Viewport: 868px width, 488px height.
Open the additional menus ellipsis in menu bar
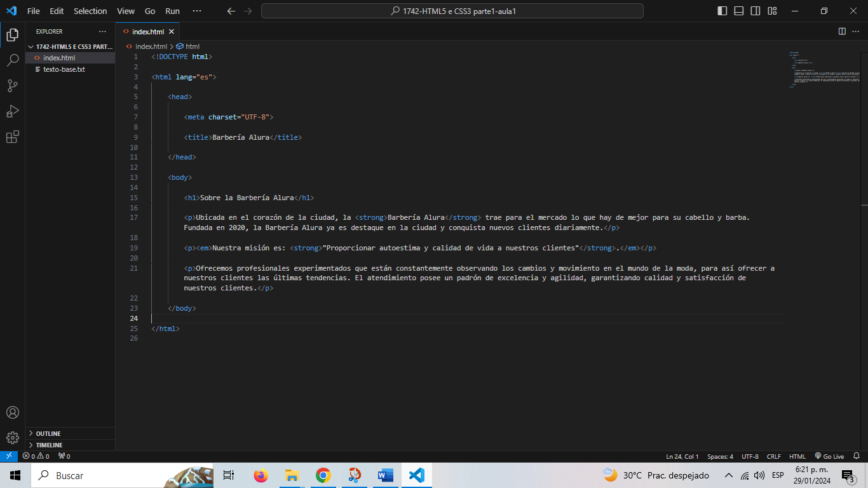pyautogui.click(x=197, y=11)
